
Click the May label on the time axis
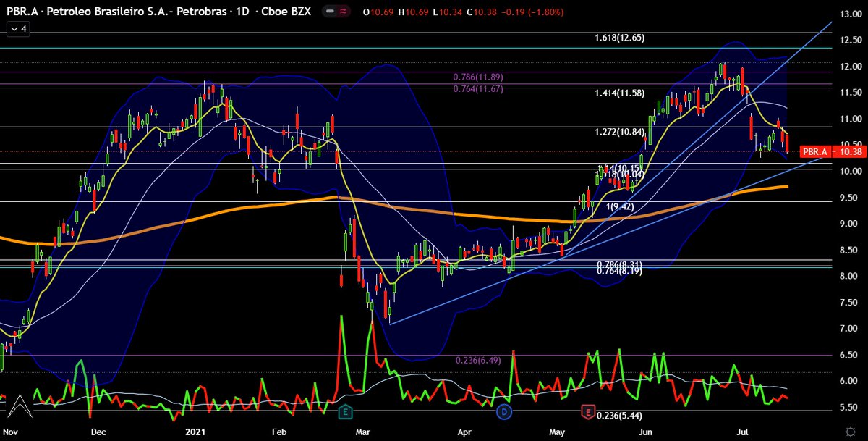(x=558, y=432)
